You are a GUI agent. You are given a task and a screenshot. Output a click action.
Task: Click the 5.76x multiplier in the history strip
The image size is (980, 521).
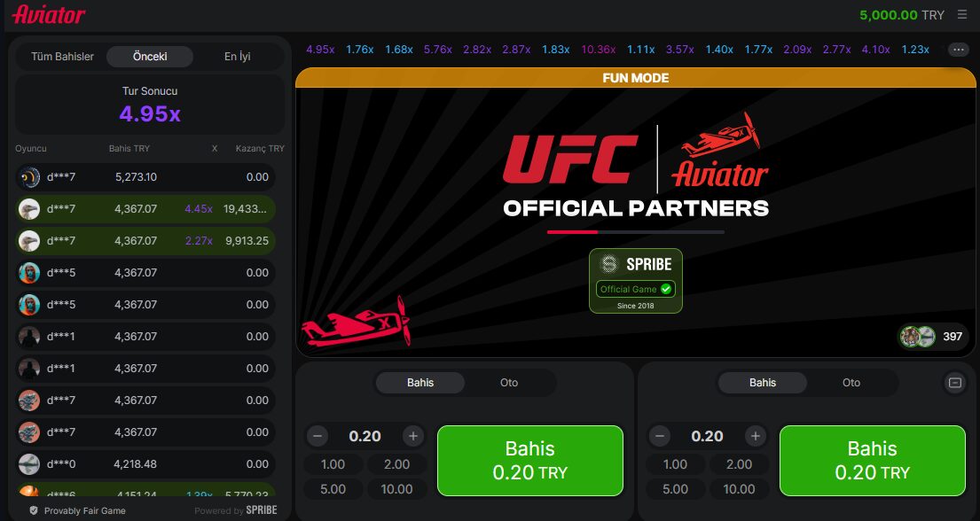click(438, 50)
